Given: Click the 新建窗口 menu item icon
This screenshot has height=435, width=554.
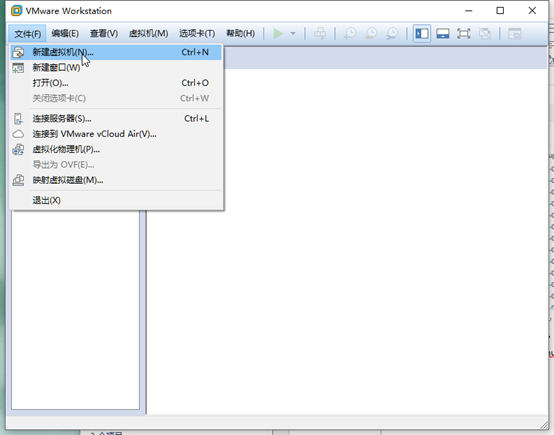Looking at the screenshot, I should (18, 67).
